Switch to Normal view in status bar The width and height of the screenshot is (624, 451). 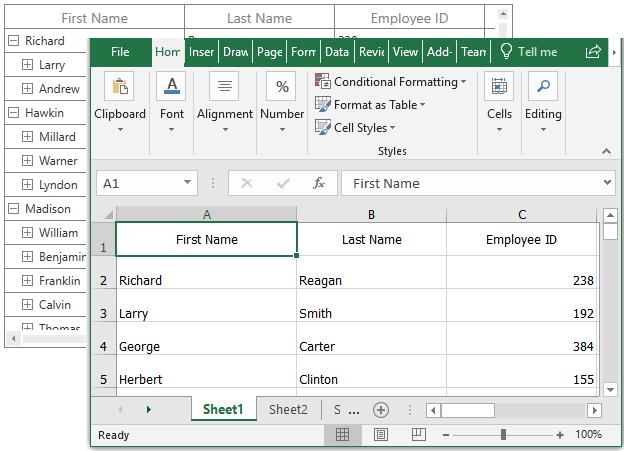pyautogui.click(x=342, y=435)
